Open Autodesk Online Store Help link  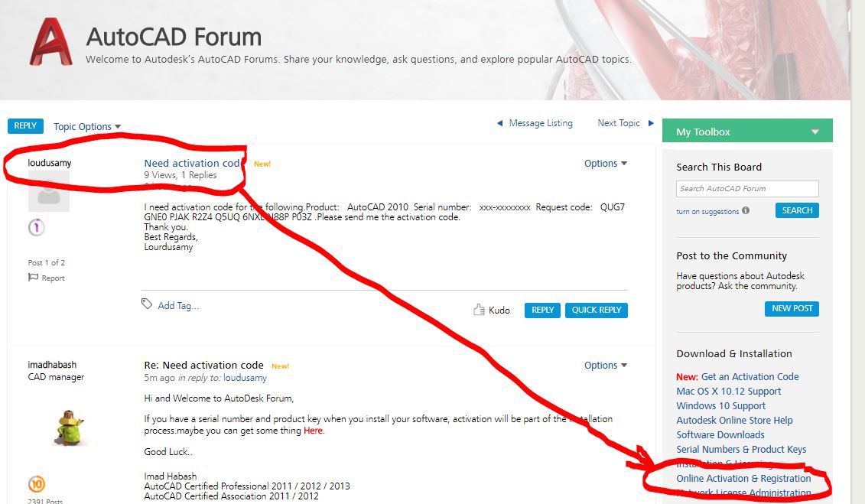click(734, 420)
